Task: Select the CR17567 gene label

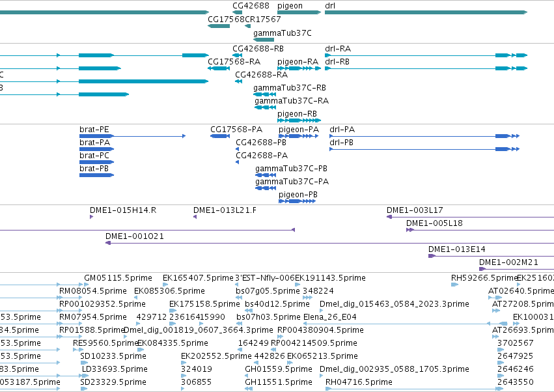Action: pos(262,19)
